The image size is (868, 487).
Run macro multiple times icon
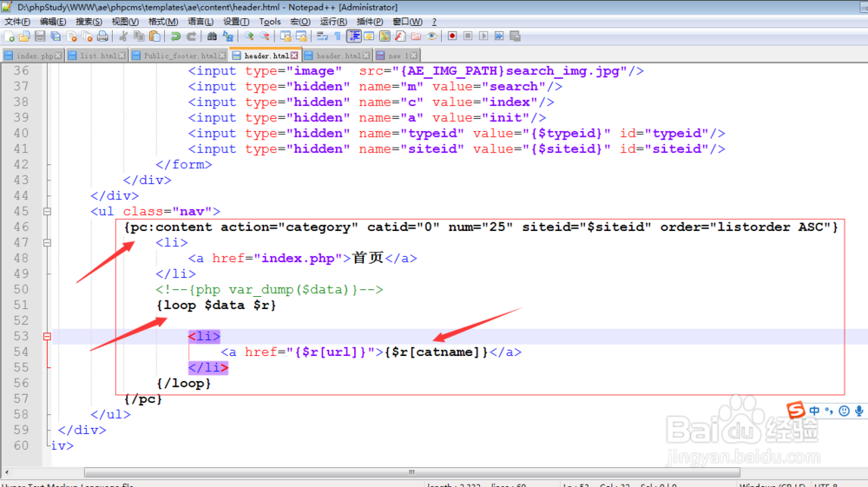499,36
